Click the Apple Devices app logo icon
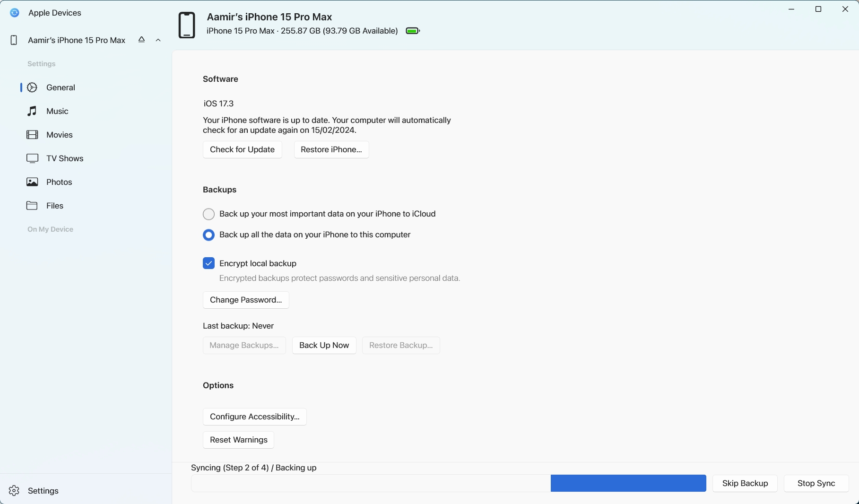Image resolution: width=859 pixels, height=504 pixels. 15,13
